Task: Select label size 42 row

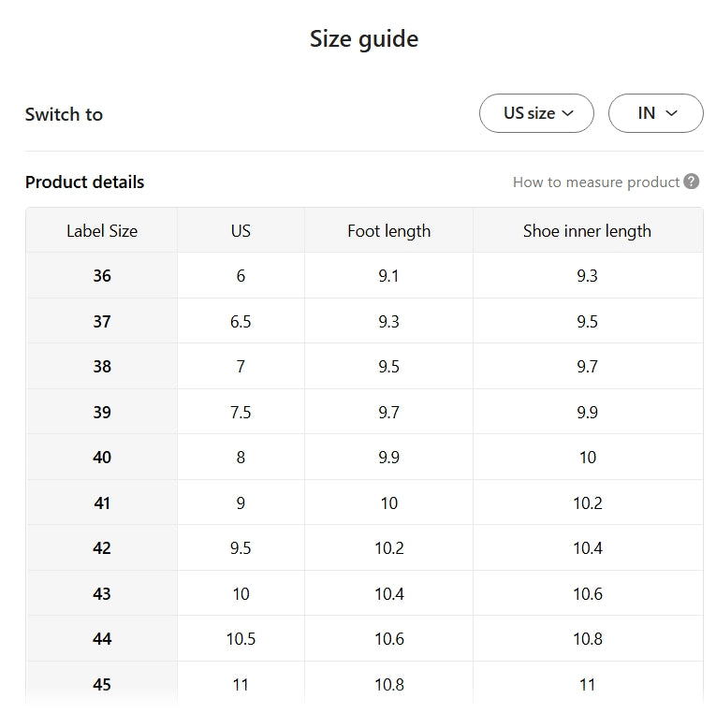Action: pyautogui.click(x=102, y=548)
